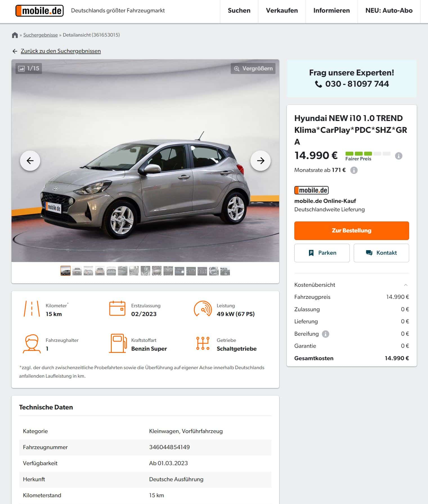Select the last gallery thumbnail
The width and height of the screenshot is (428, 504).
(x=225, y=271)
